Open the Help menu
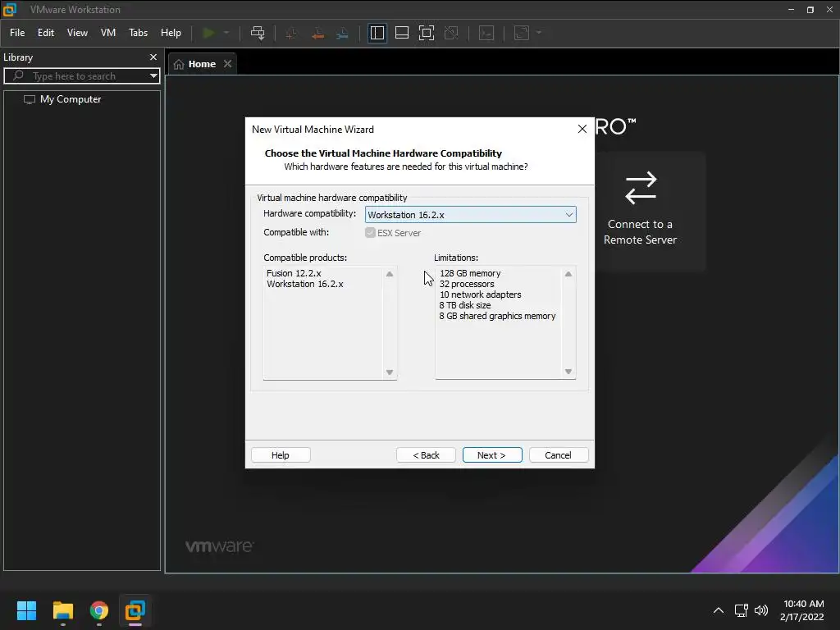 tap(171, 33)
